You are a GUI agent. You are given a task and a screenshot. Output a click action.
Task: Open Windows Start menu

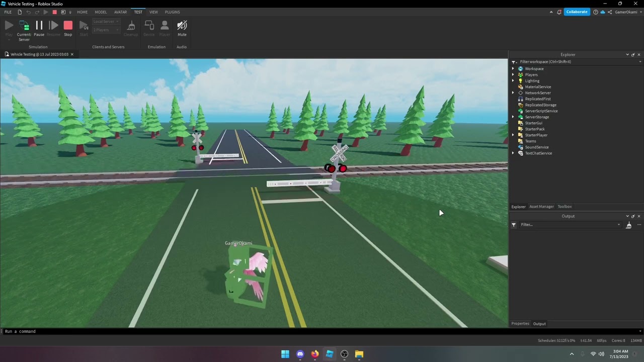pos(285,354)
